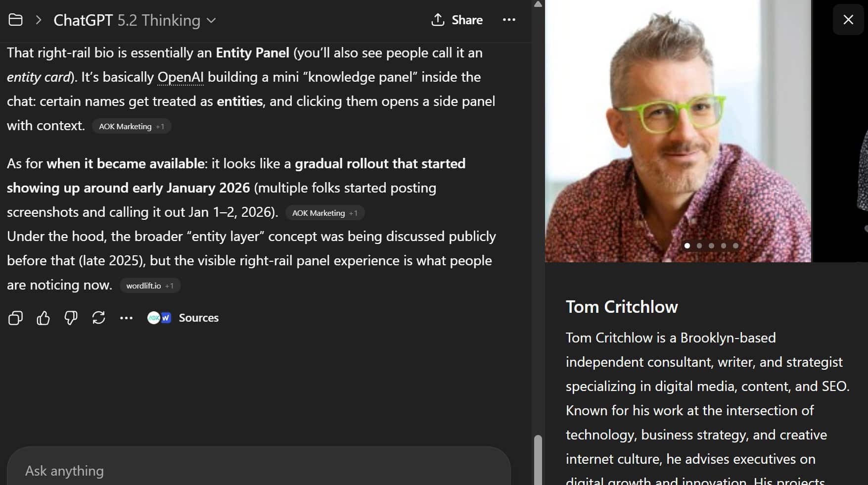Click the chat scrollbar thumb
The image size is (868, 485).
tap(538, 459)
